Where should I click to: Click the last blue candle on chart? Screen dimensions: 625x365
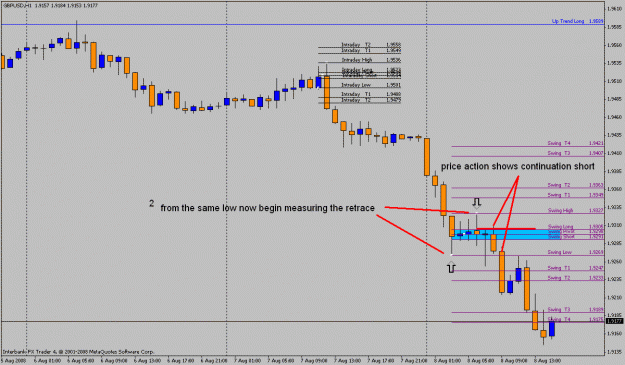pyautogui.click(x=552, y=329)
